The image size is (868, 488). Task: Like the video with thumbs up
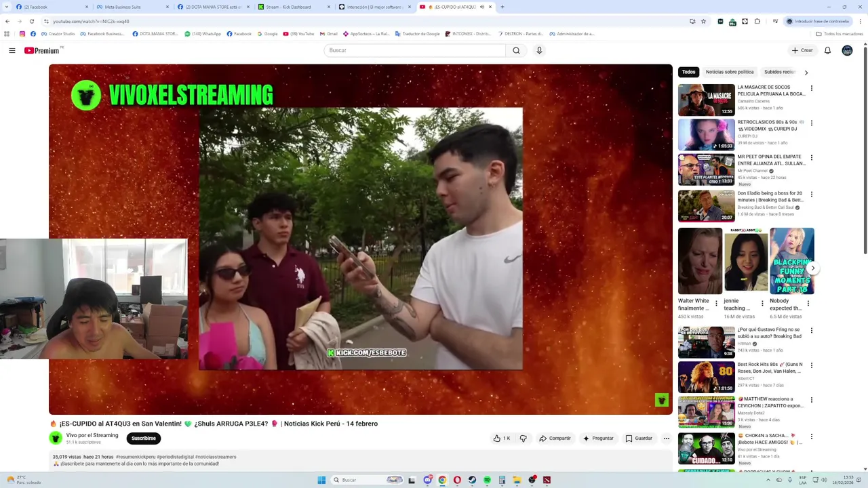click(x=502, y=439)
